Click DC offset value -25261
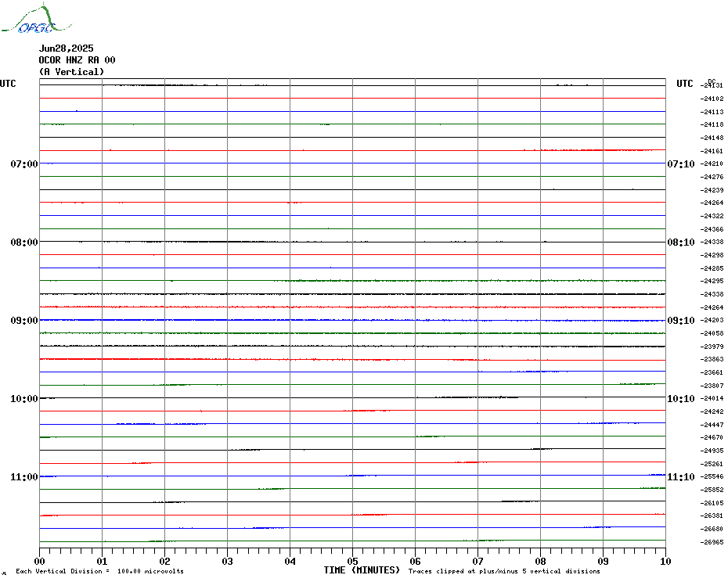 click(712, 464)
